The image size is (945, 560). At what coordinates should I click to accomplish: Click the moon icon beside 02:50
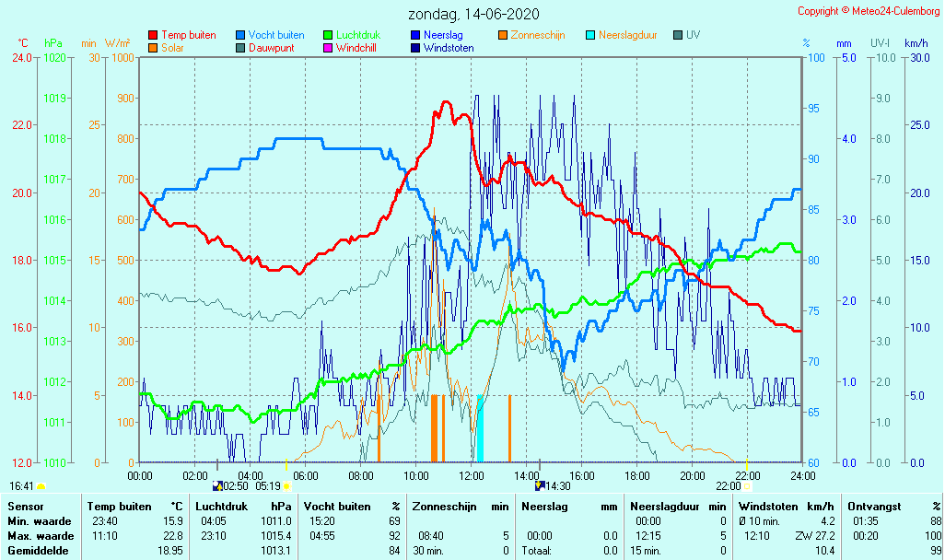(217, 485)
